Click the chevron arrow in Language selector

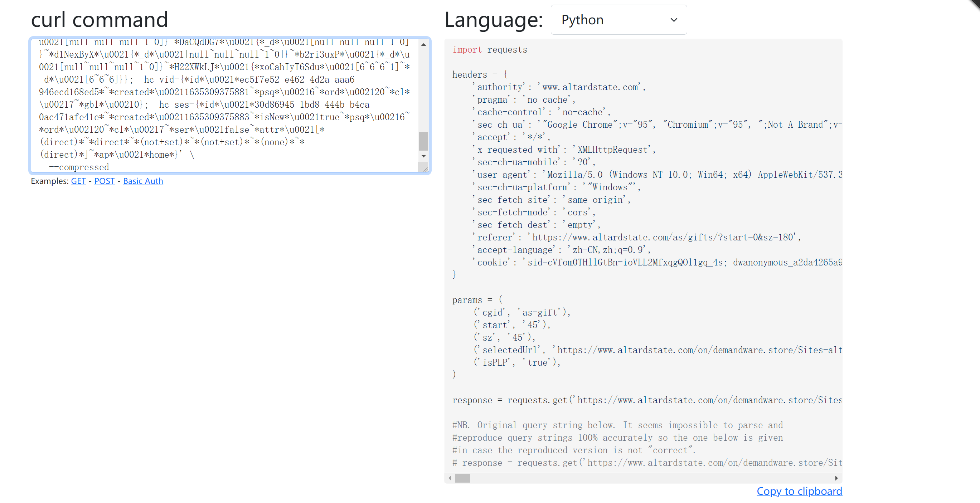tap(673, 20)
